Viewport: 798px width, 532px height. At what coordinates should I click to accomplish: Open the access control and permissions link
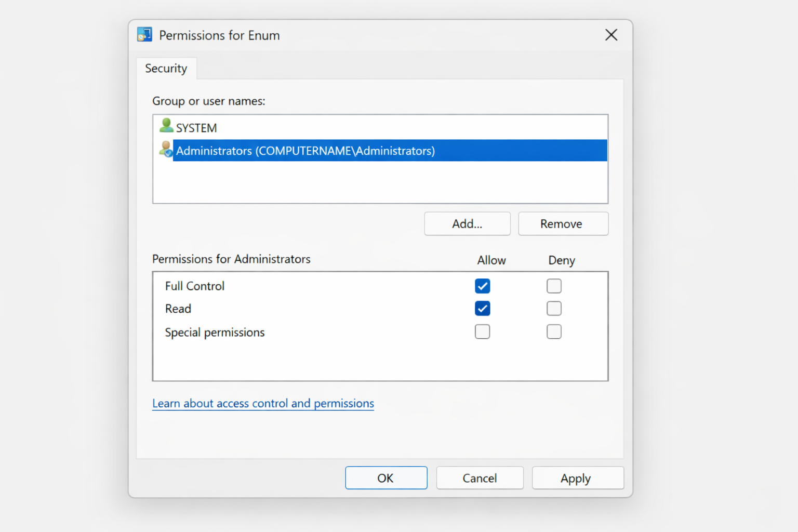pos(262,403)
